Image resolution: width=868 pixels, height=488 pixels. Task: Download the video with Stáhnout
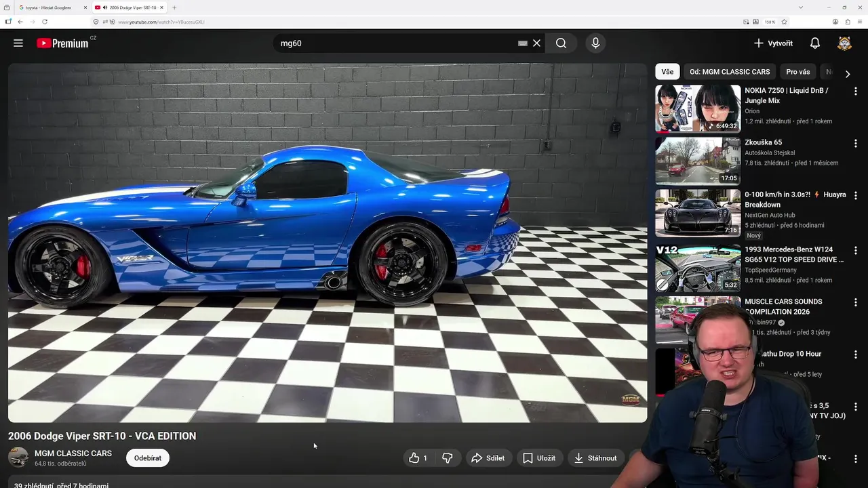pos(595,458)
